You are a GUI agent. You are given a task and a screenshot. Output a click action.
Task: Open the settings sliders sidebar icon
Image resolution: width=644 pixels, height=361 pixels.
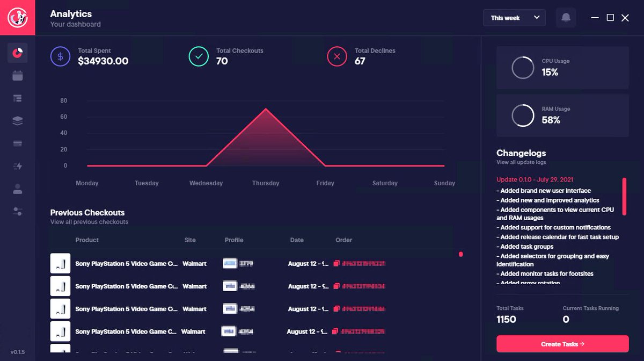pyautogui.click(x=18, y=212)
